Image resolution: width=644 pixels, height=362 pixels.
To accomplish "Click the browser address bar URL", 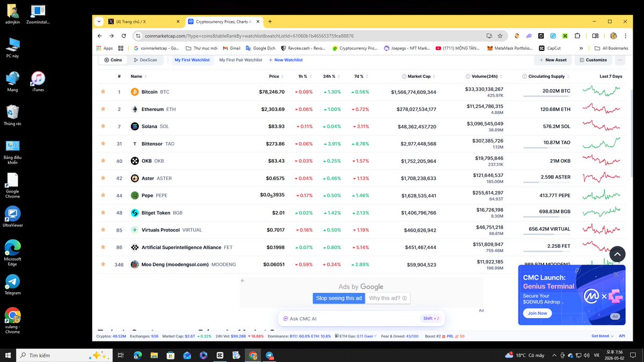I will tap(249, 36).
